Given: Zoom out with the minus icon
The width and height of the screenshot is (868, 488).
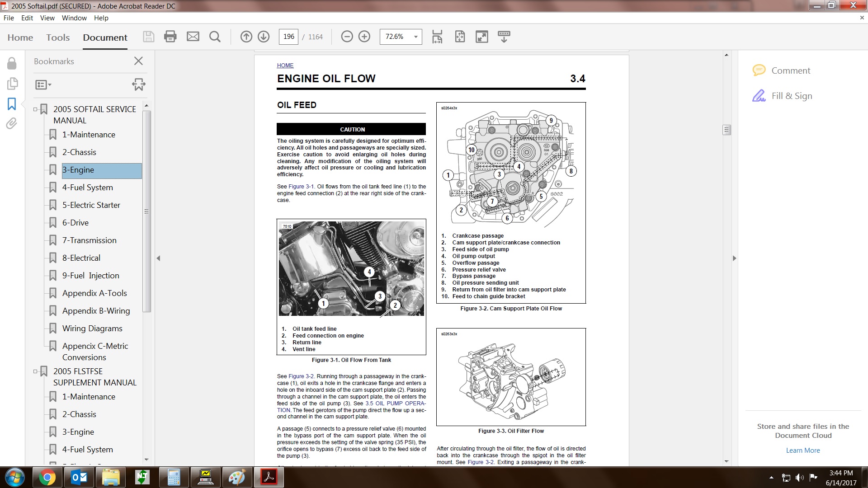Looking at the screenshot, I should coord(347,37).
